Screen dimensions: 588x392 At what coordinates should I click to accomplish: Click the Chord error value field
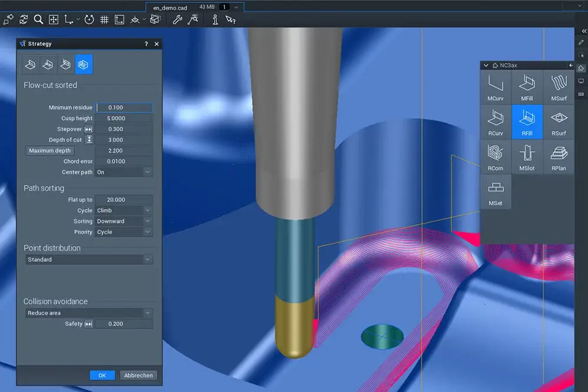(123, 161)
